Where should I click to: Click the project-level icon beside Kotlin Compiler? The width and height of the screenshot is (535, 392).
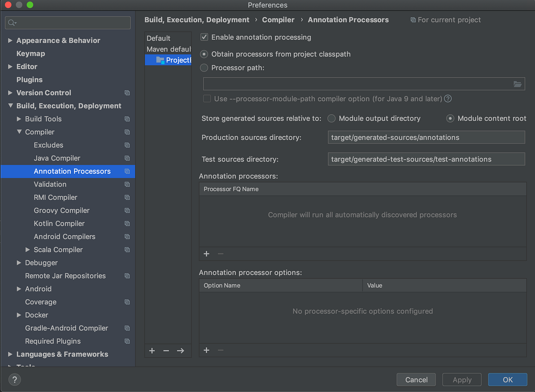click(x=127, y=224)
